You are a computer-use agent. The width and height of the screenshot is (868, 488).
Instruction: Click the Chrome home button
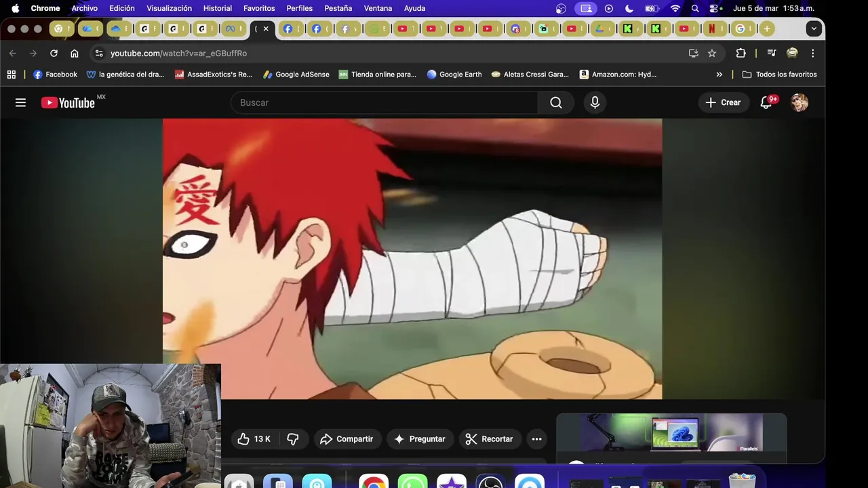pos(75,53)
